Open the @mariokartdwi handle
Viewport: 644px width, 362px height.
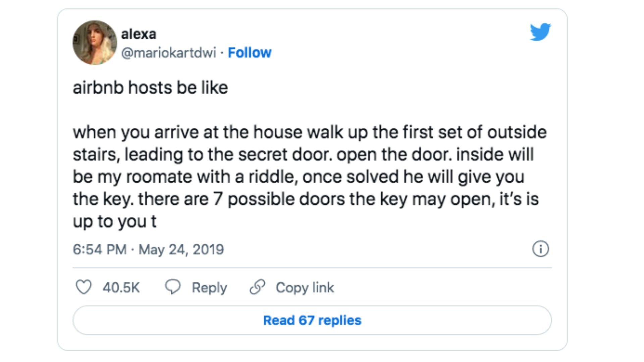coord(168,53)
